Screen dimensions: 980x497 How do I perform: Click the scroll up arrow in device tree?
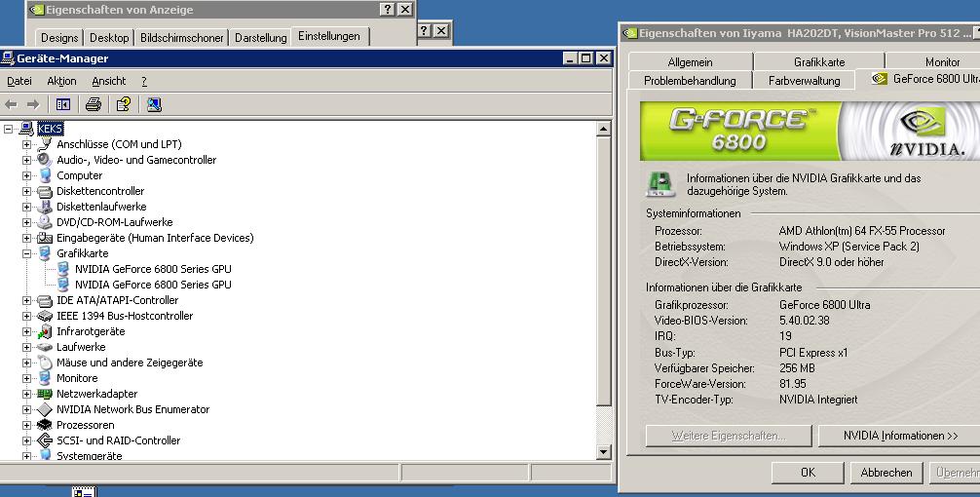click(603, 129)
